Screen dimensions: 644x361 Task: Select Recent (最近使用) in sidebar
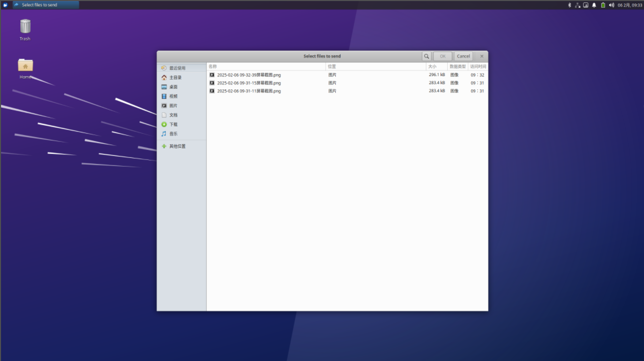click(182, 68)
